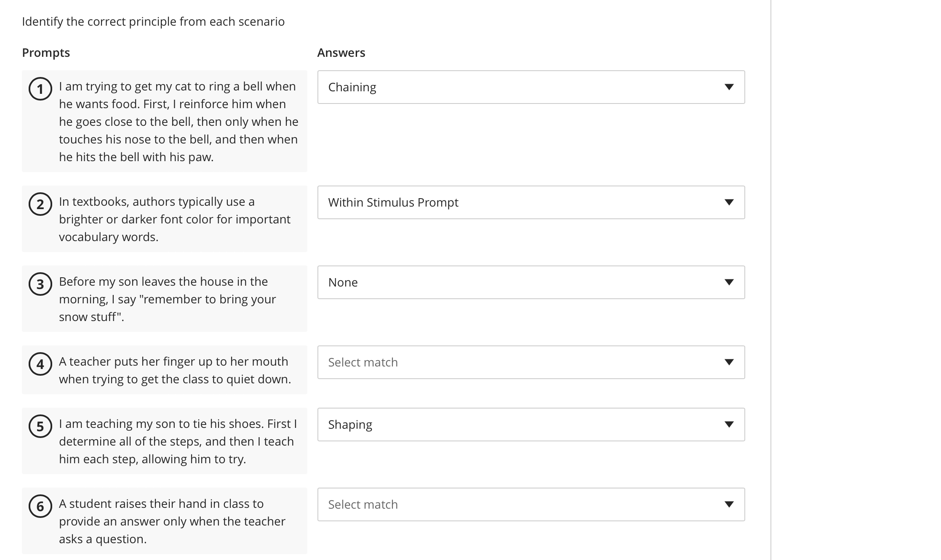Click the cat bell scenario prompt text
Image resolution: width=941 pixels, height=560 pixels.
(179, 122)
